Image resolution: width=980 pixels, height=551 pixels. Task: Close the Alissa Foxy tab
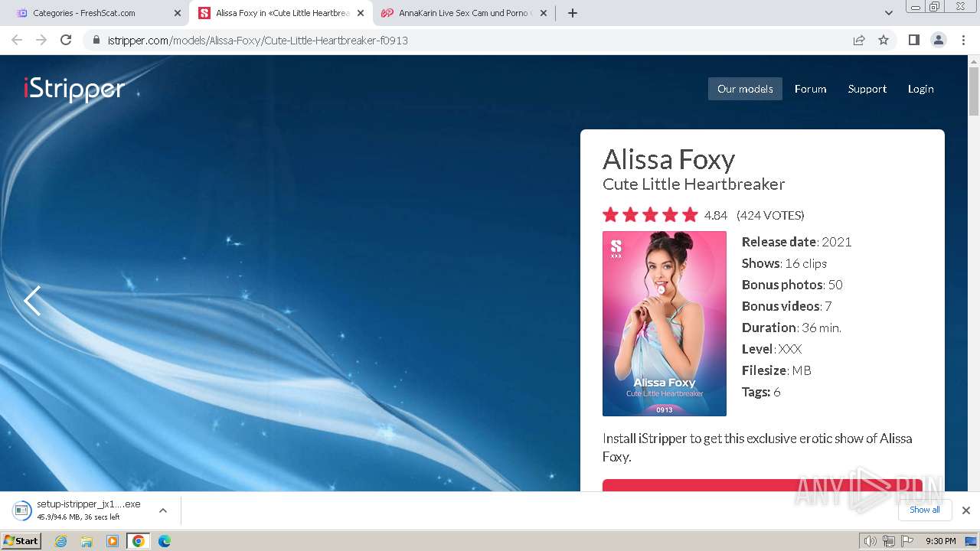pyautogui.click(x=361, y=13)
